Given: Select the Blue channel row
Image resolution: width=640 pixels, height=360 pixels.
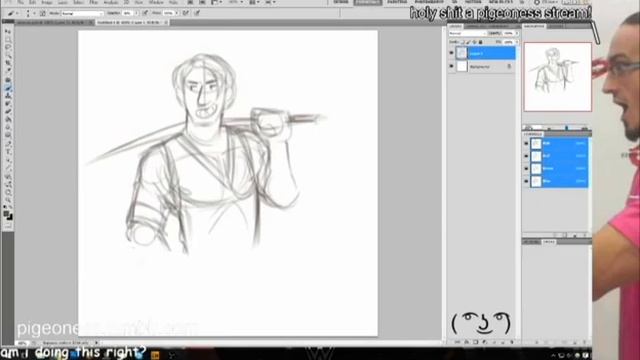Looking at the screenshot, I should (x=559, y=181).
